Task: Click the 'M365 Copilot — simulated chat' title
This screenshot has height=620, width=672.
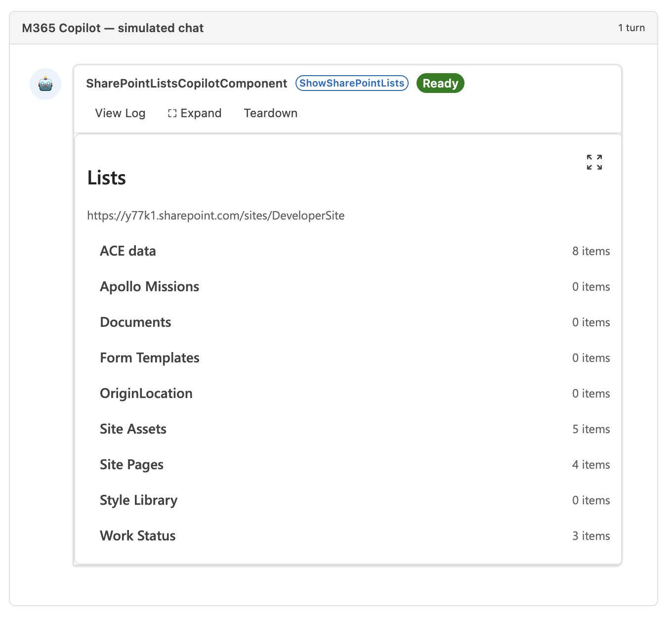Action: click(113, 28)
